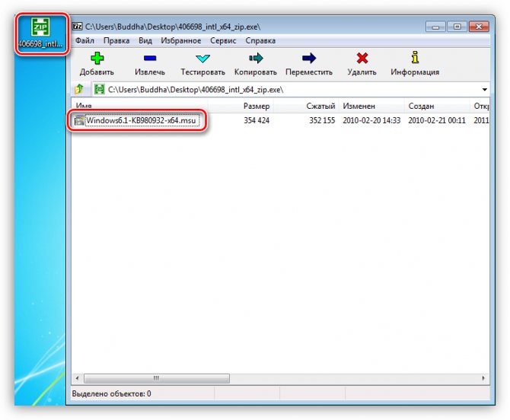The image size is (510, 420).
Task: Open the Правка menu
Action: [116, 40]
